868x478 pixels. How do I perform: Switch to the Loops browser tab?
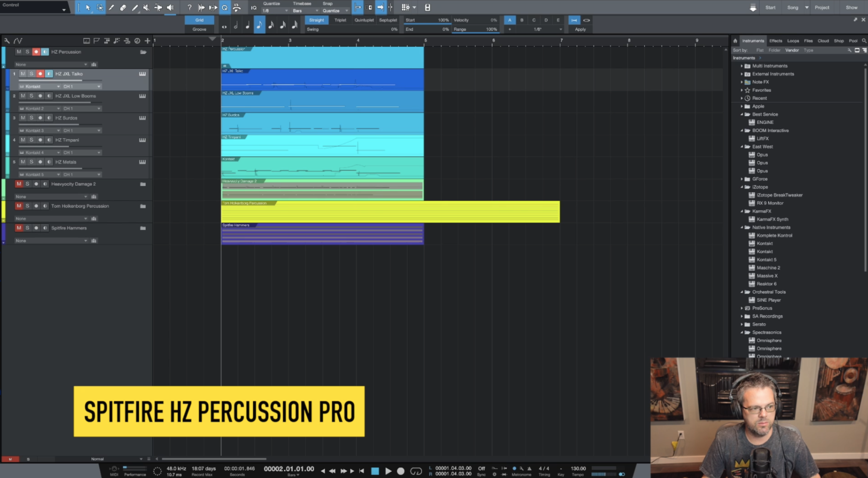click(x=793, y=41)
